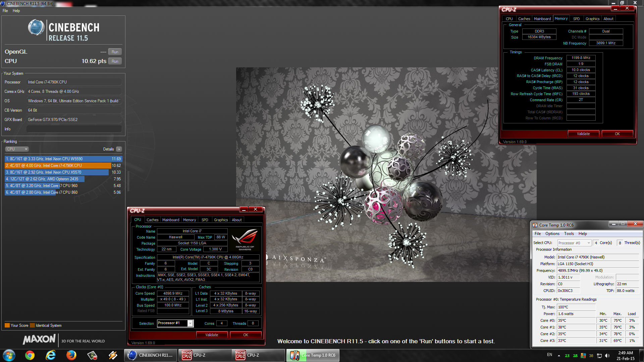644x362 pixels.
Task: Open the taskbar clock and date
Action: tap(625, 355)
